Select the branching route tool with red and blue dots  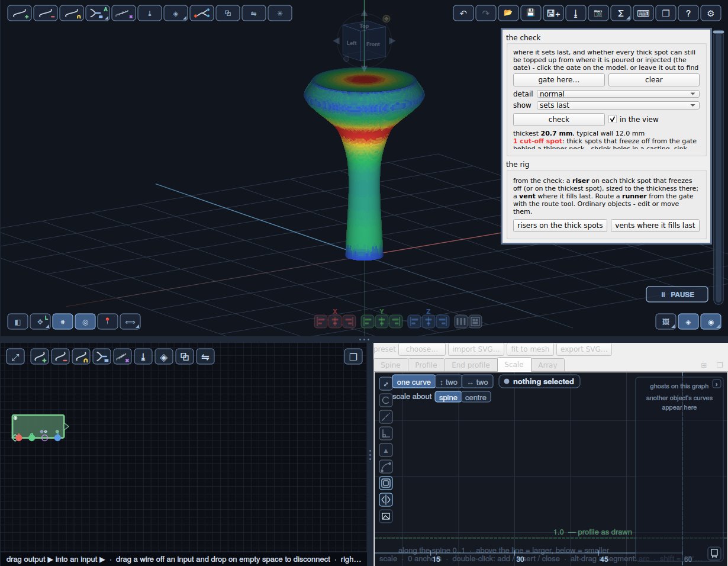202,13
